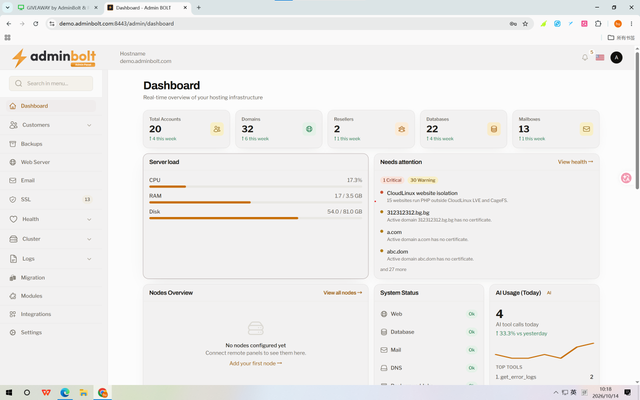Click the 30 Warning badge
Screen dimensions: 640x400
(422, 180)
